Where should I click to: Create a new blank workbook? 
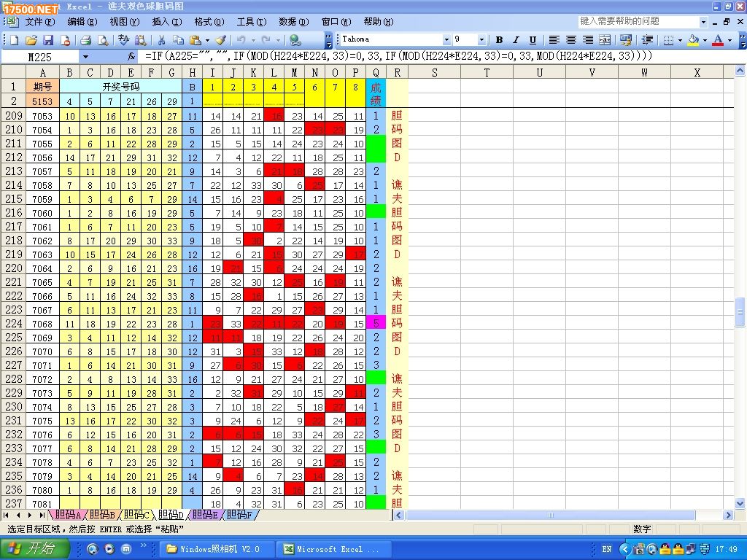click(x=14, y=40)
